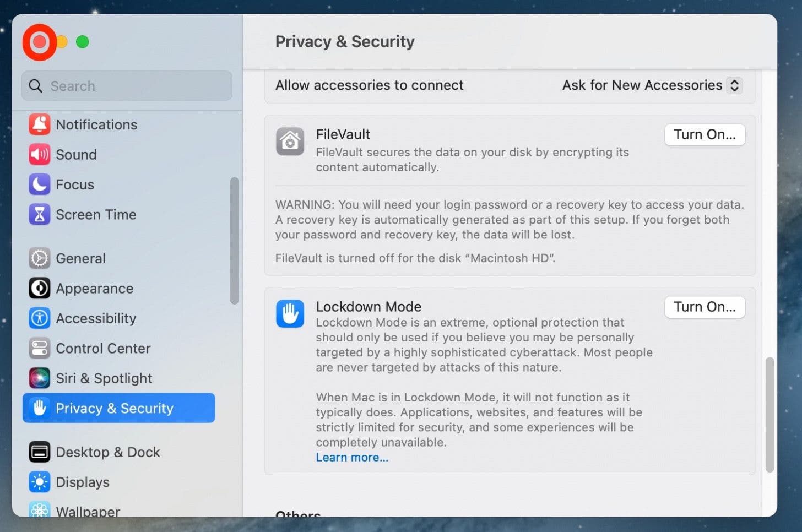Select Screen Time label
This screenshot has height=532, width=802.
pos(96,215)
